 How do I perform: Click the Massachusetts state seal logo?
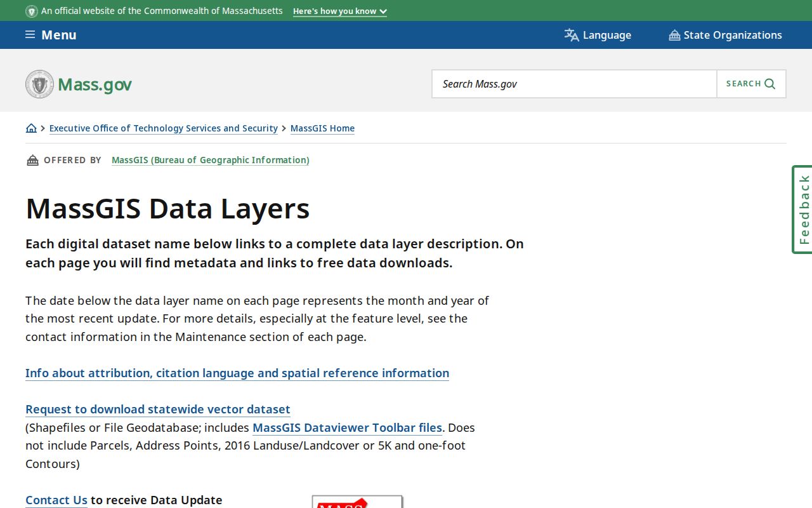point(39,84)
